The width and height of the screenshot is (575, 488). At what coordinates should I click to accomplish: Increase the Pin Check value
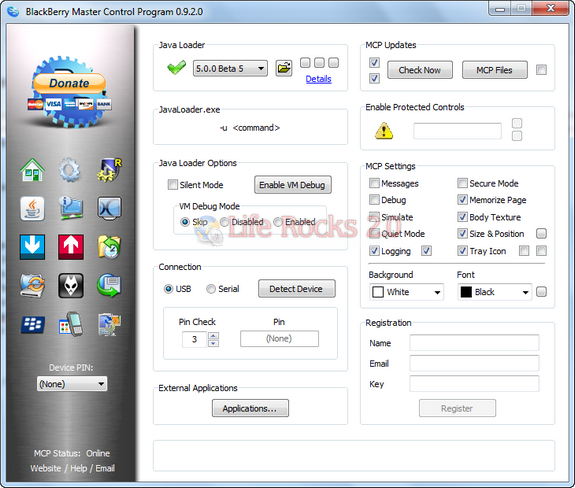pos(213,335)
